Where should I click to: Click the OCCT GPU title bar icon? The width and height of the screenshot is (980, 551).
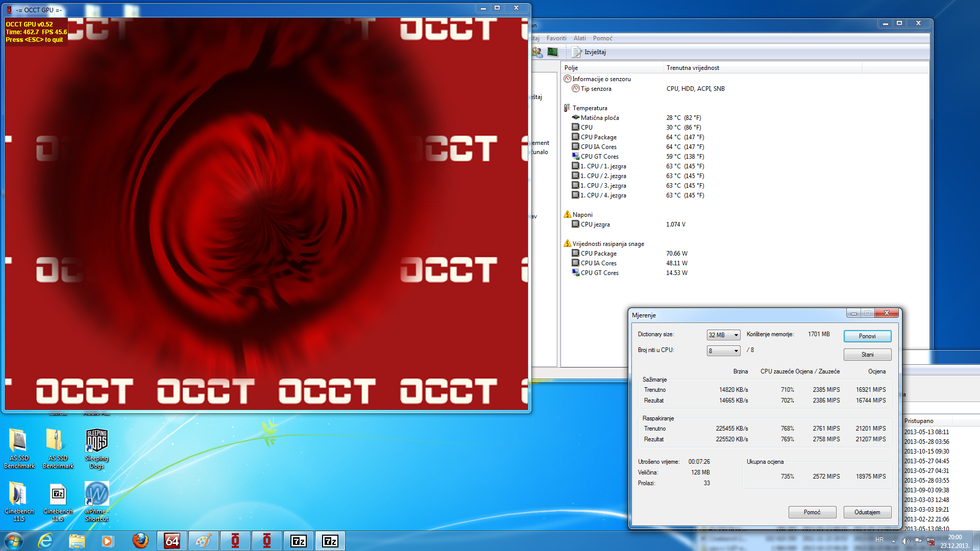tap(9, 10)
